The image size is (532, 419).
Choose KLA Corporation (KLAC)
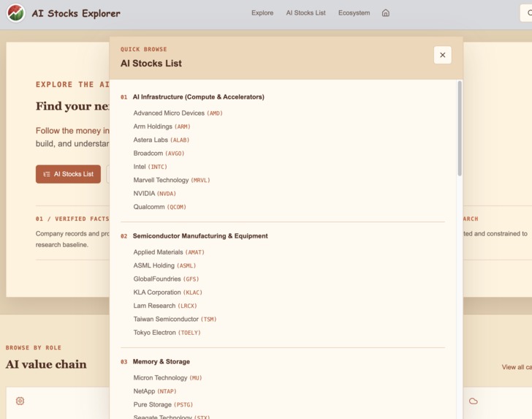coord(167,292)
